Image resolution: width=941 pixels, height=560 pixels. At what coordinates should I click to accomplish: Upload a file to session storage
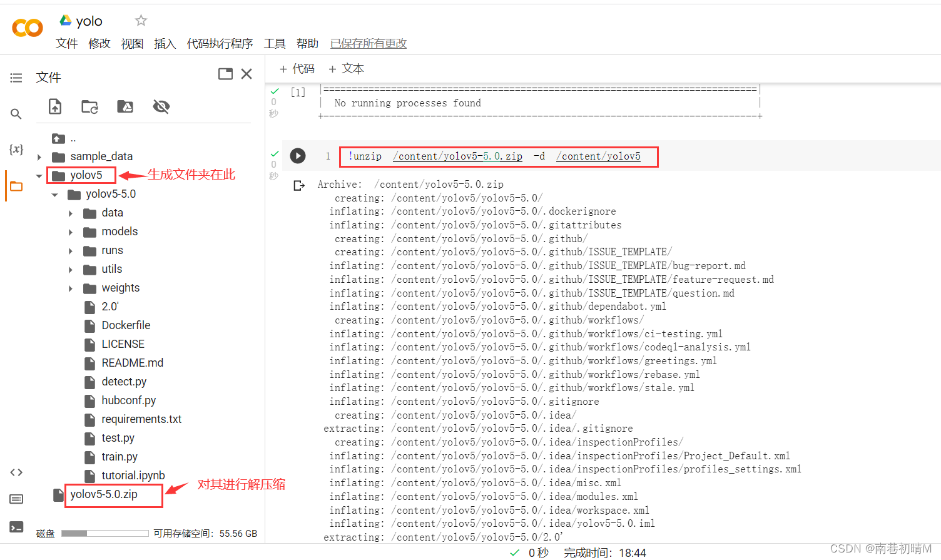tap(54, 106)
